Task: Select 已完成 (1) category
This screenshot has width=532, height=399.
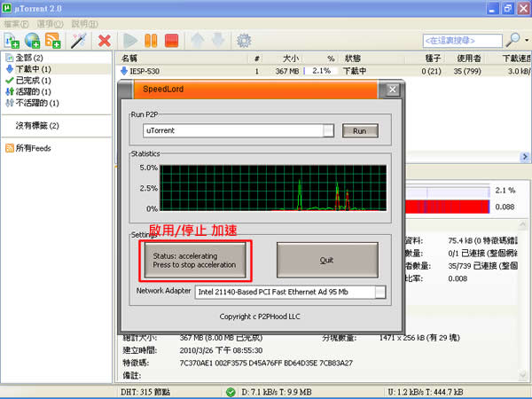Action: pyautogui.click(x=28, y=81)
